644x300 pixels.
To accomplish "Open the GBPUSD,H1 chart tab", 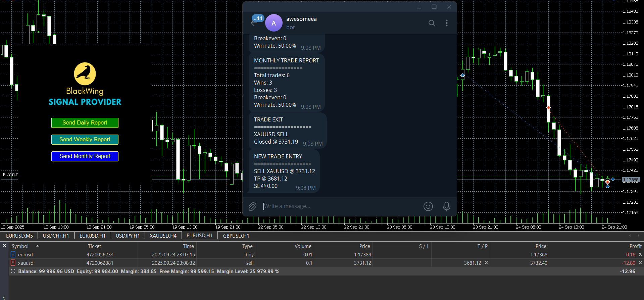I will [x=236, y=236].
